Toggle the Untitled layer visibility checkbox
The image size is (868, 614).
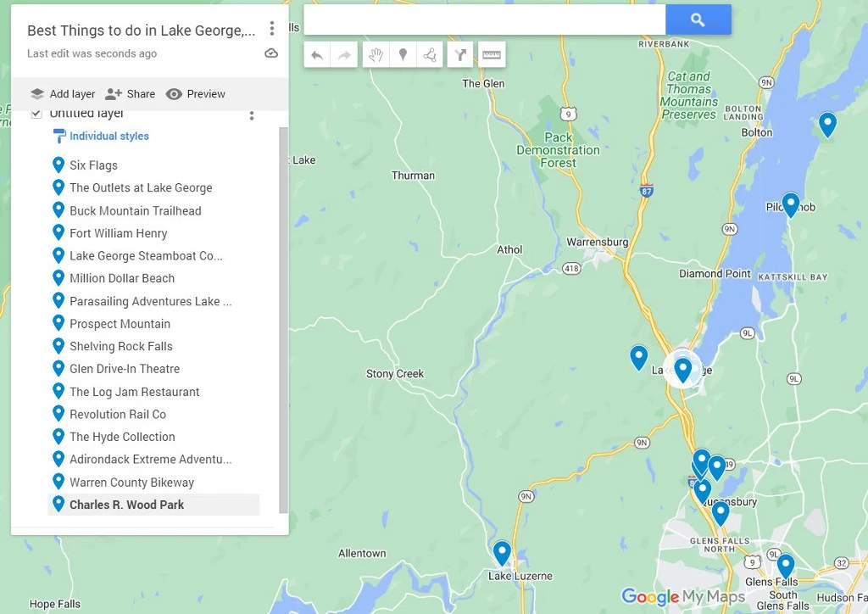36,114
